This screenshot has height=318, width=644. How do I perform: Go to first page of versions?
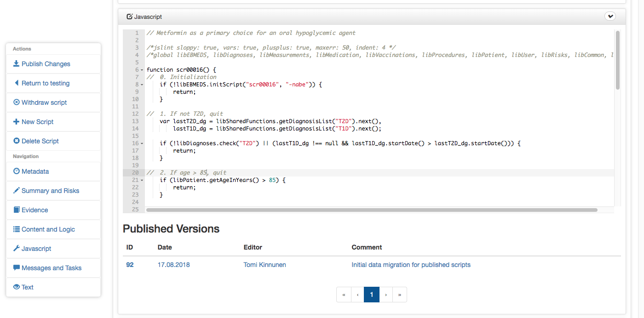[344, 295]
